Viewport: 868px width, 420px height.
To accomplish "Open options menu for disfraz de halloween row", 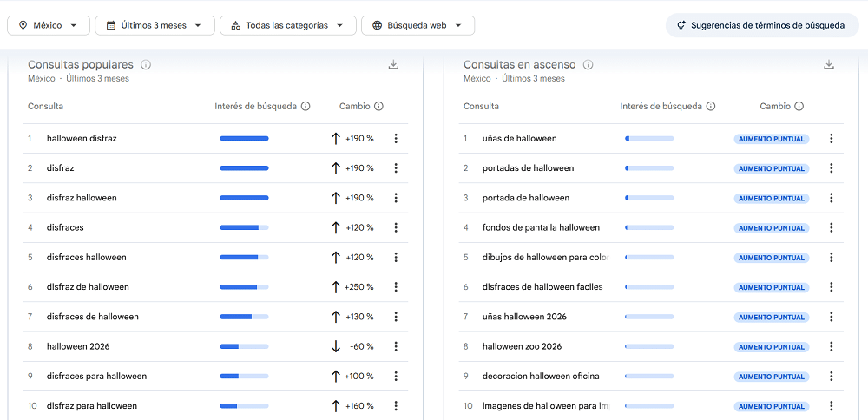I will coord(396,286).
